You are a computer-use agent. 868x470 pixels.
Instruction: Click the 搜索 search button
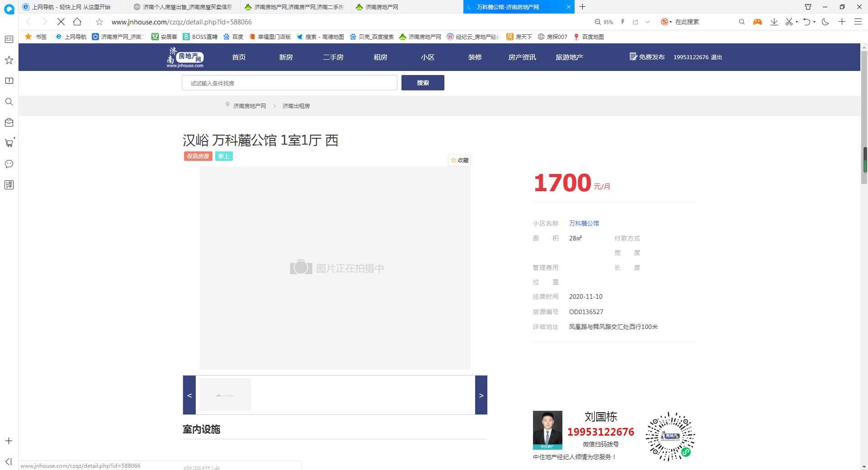pos(423,83)
